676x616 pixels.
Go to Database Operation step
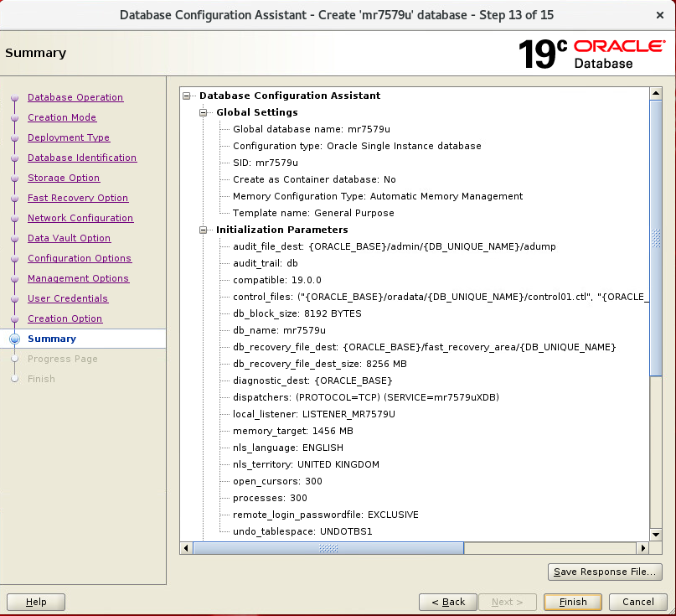[75, 97]
